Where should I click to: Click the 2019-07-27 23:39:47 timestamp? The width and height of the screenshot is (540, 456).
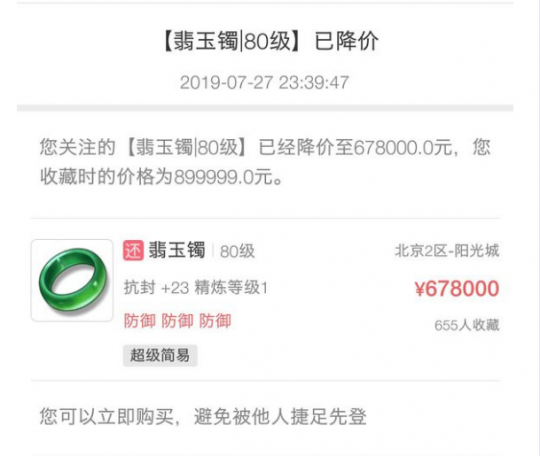pos(264,83)
